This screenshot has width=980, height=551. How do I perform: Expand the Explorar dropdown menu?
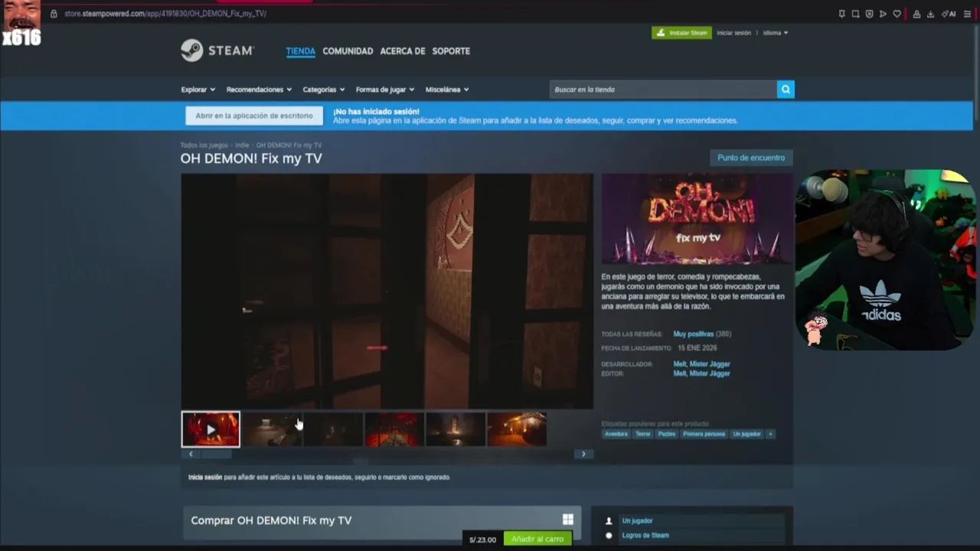[x=198, y=90]
